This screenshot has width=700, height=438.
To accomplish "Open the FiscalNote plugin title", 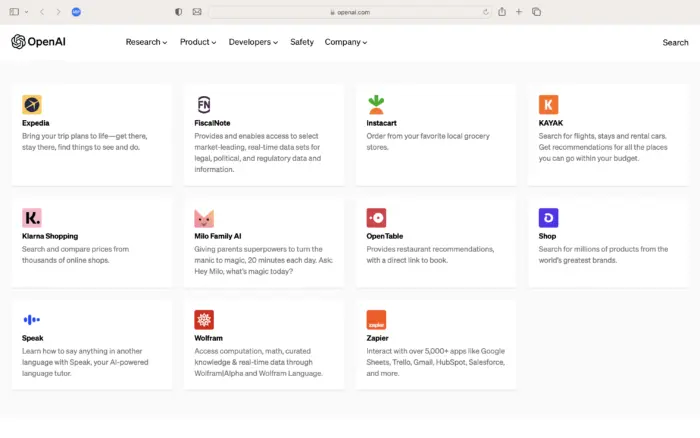I will [212, 123].
